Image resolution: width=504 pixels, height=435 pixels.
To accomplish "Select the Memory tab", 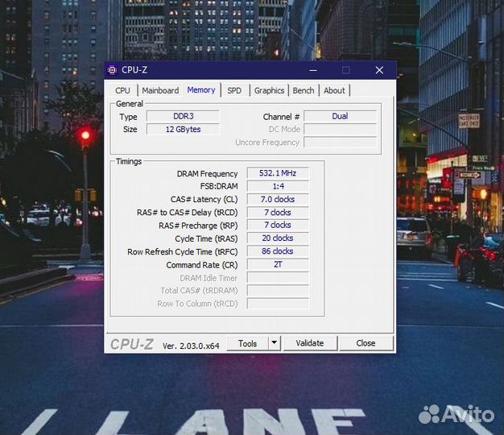I will (x=201, y=90).
